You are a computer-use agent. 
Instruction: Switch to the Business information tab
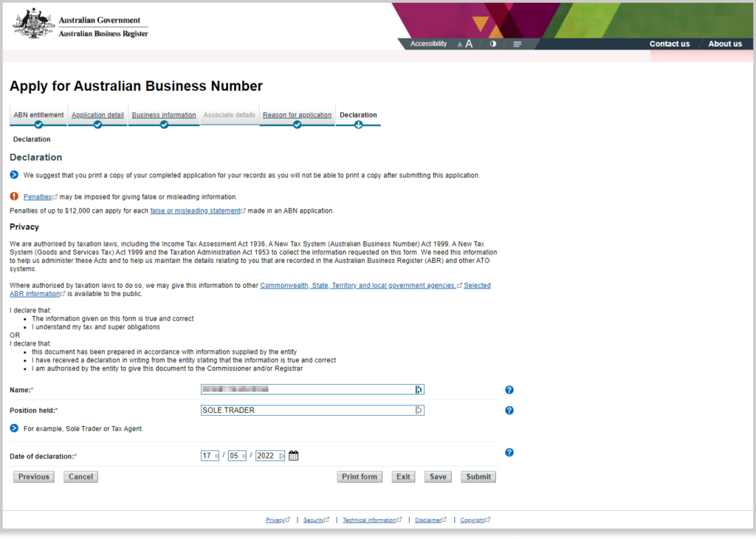click(x=163, y=114)
